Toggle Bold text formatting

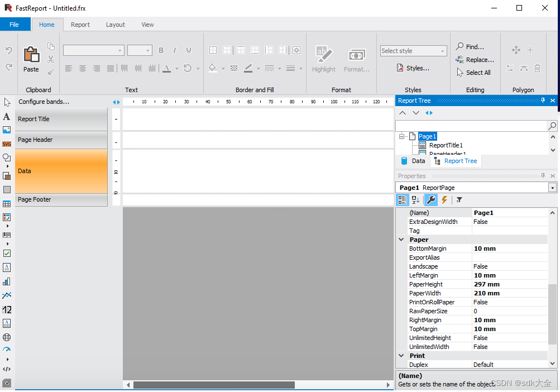coord(161,50)
